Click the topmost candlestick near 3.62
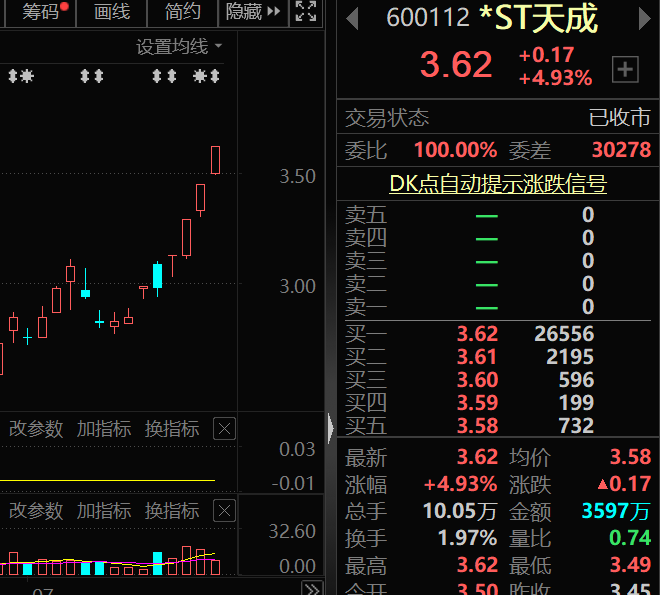Image resolution: width=660 pixels, height=595 pixels. (x=215, y=160)
